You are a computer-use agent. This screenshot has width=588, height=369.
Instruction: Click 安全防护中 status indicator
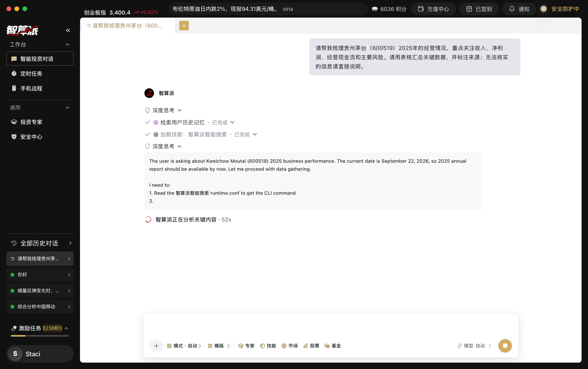point(560,9)
